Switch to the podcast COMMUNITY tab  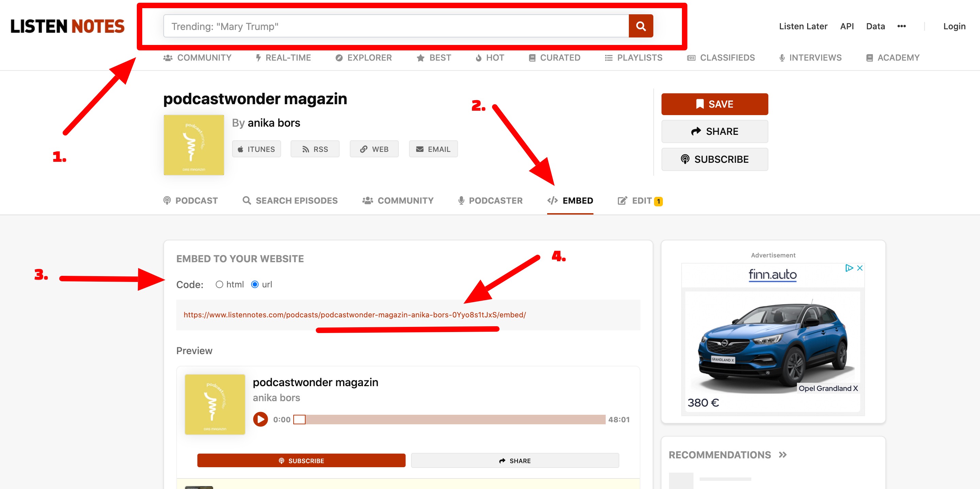click(398, 200)
